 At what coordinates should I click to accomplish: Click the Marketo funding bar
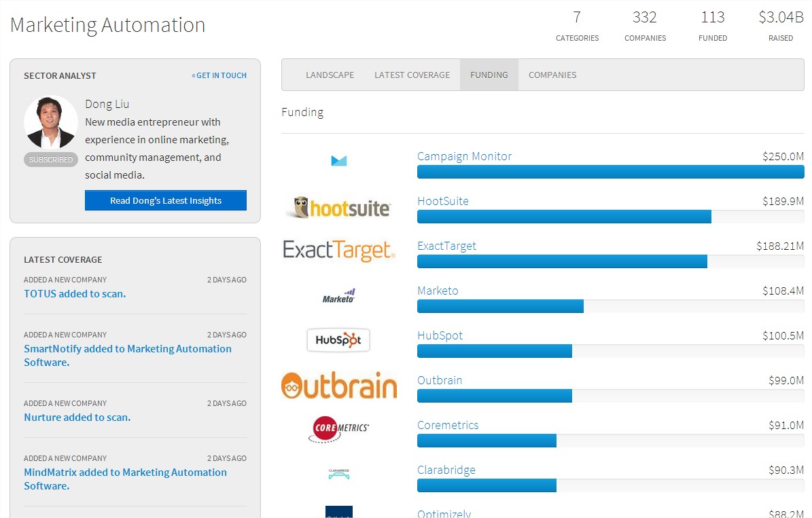point(611,306)
